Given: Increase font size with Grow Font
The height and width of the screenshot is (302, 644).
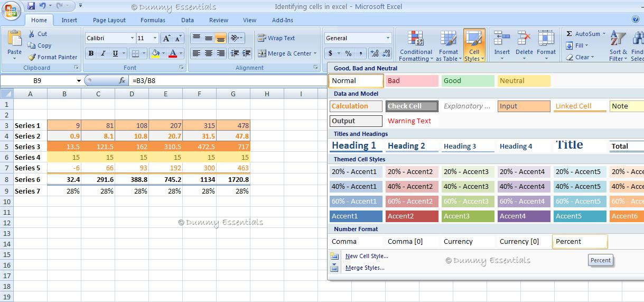Looking at the screenshot, I should tap(166, 38).
